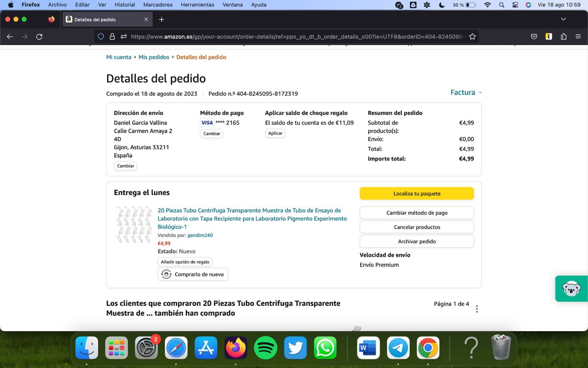Open the three-dot options near pagination
This screenshot has width=588, height=368.
pos(477,309)
